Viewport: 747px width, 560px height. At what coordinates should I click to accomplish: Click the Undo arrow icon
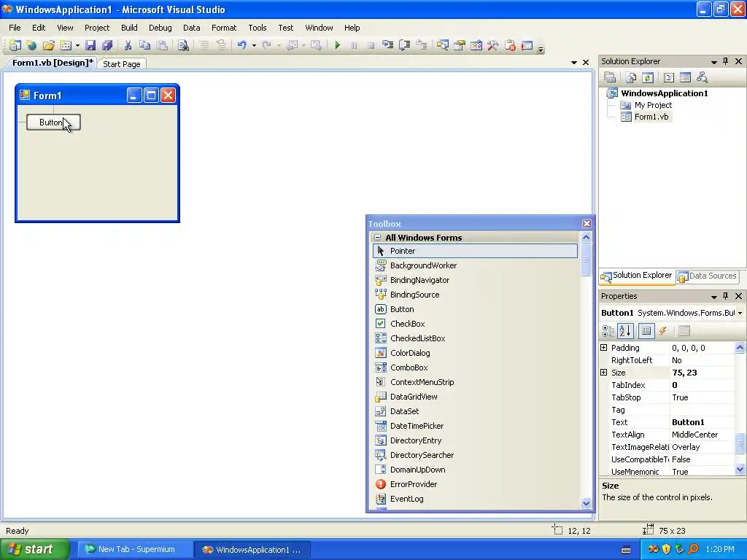click(242, 45)
